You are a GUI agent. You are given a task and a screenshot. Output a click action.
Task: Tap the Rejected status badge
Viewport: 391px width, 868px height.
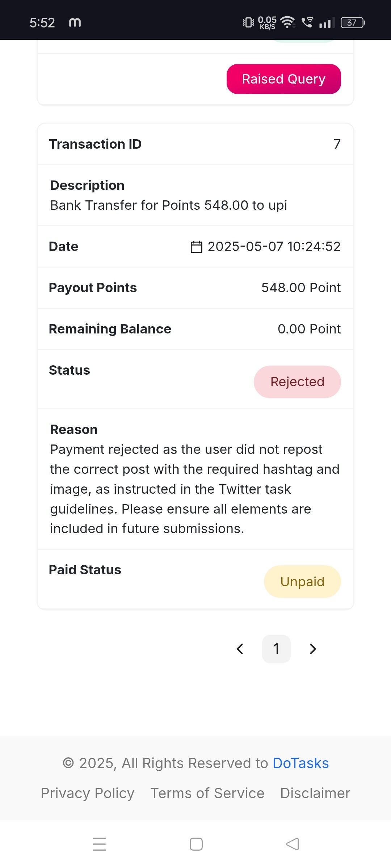[x=297, y=382]
